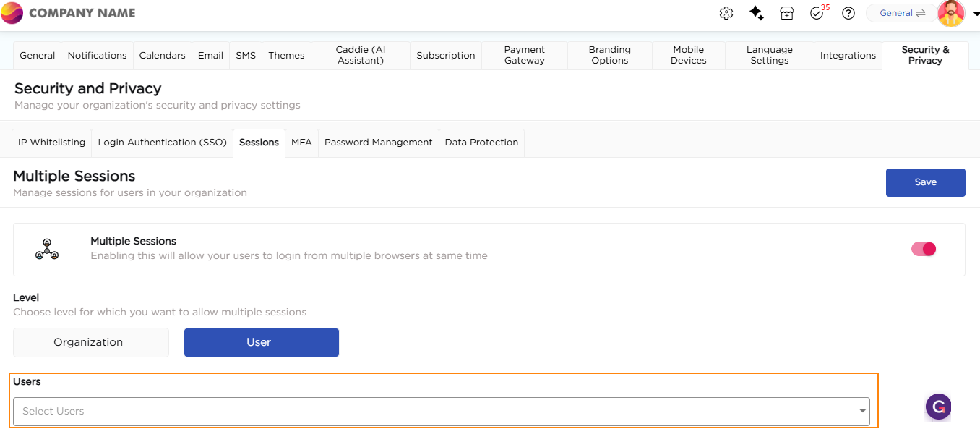Expand the Select Users dropdown arrow
980x429 pixels.
[x=862, y=411]
